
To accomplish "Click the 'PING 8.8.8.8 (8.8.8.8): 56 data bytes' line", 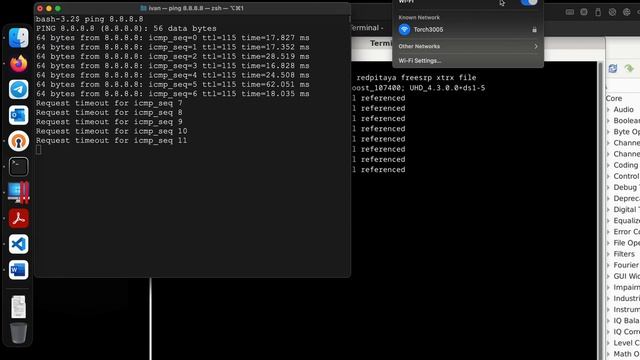I will point(126,29).
